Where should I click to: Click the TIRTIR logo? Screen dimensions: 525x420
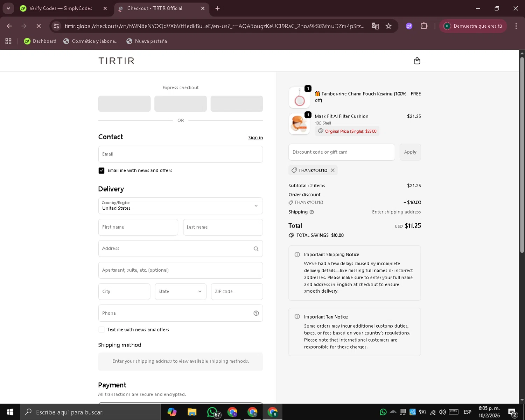117,61
